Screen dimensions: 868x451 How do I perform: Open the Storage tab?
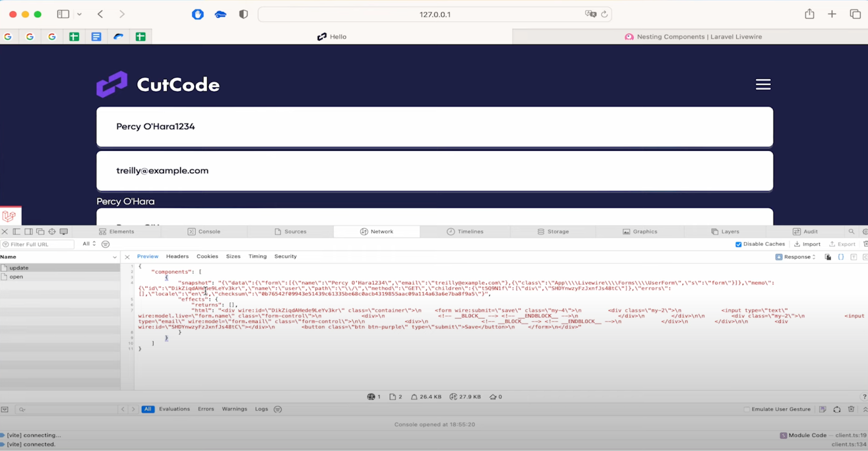coord(553,231)
